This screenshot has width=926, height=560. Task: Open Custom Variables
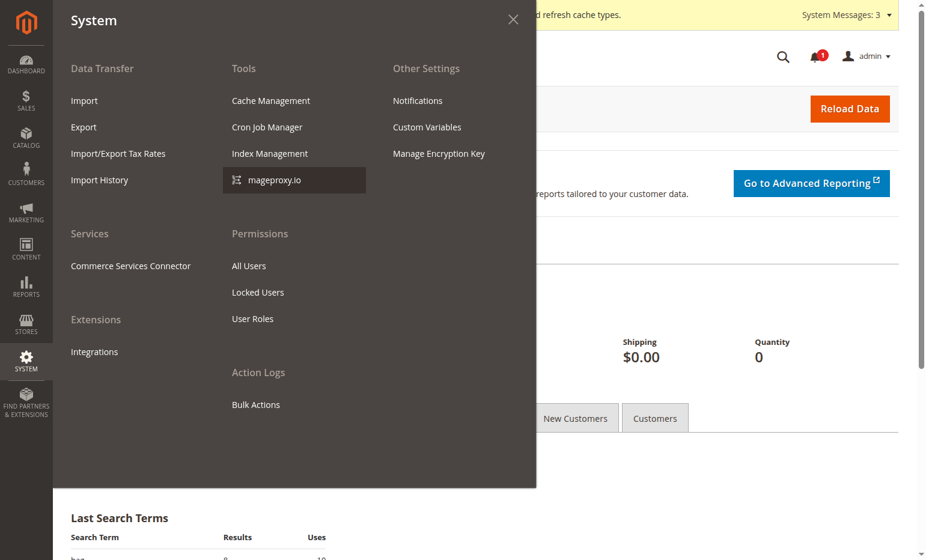(427, 127)
